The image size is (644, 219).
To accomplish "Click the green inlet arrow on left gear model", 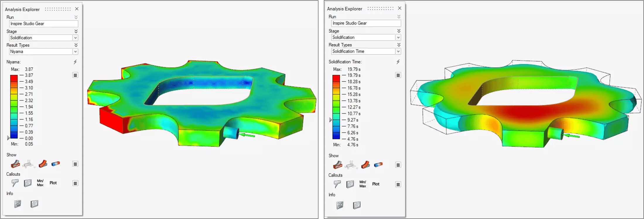I will coord(247,135).
